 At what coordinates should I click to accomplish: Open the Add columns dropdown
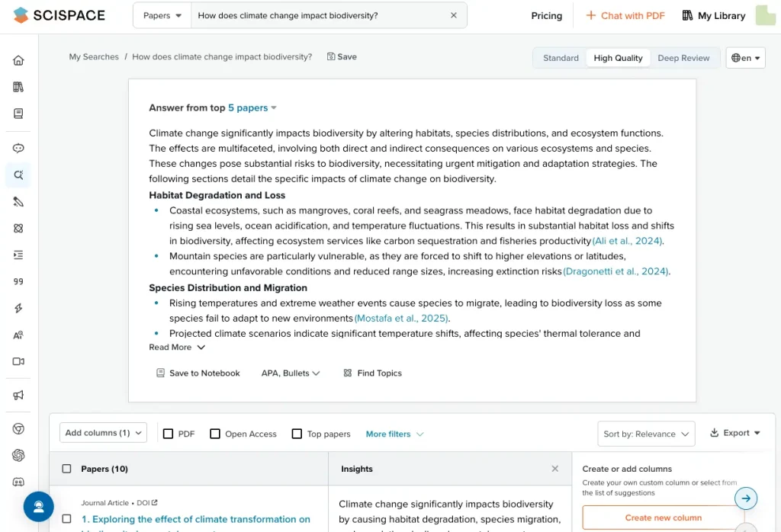coord(103,433)
